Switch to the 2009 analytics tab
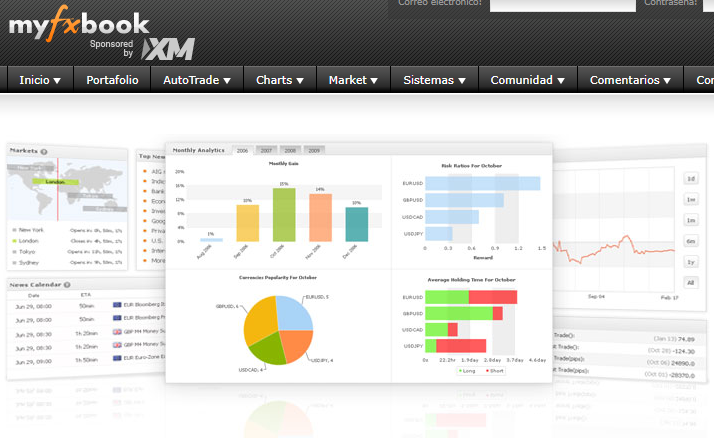Viewport: 714px width, 438px height. (314, 150)
